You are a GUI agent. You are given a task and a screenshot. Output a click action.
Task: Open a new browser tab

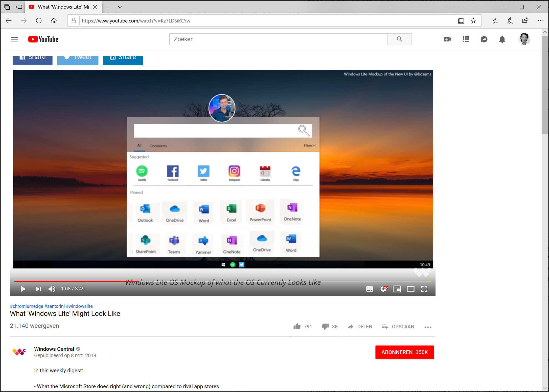click(108, 7)
